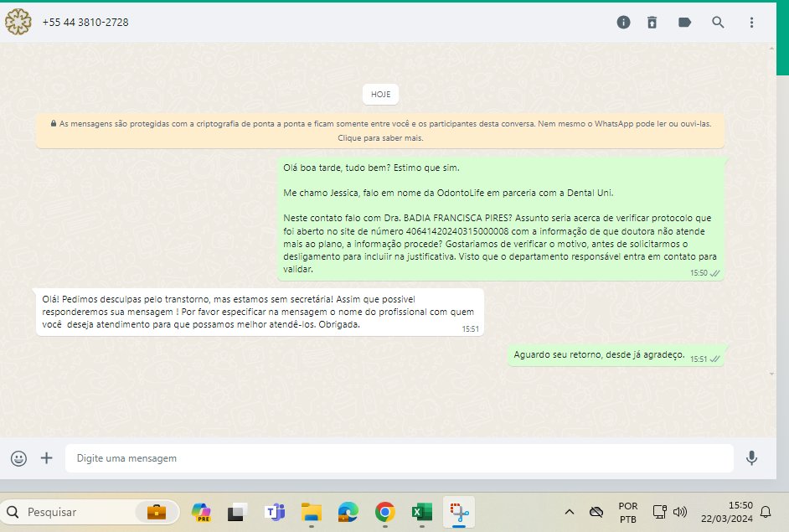789x532 pixels.
Task: Switch to Google Chrome on taskbar
Action: [385, 513]
